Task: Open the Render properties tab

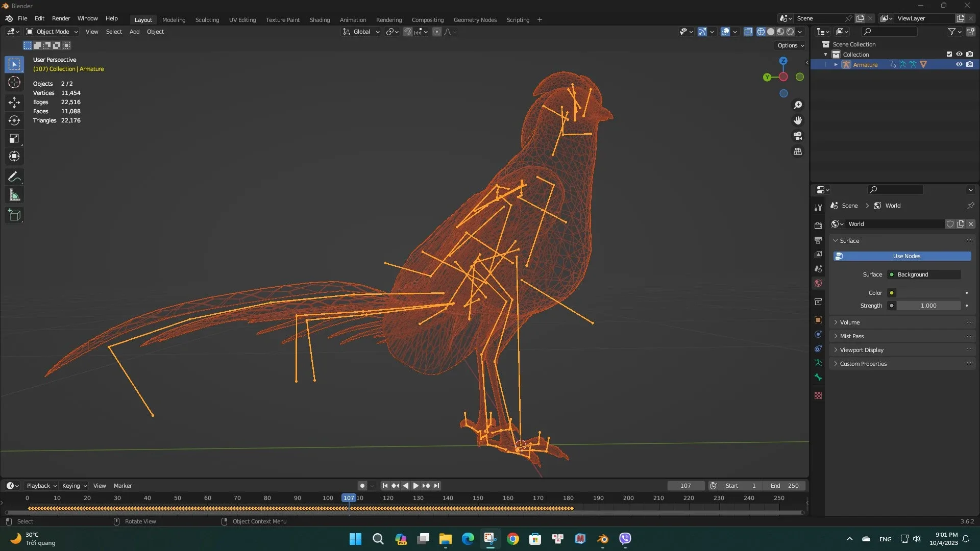Action: pos(818,226)
